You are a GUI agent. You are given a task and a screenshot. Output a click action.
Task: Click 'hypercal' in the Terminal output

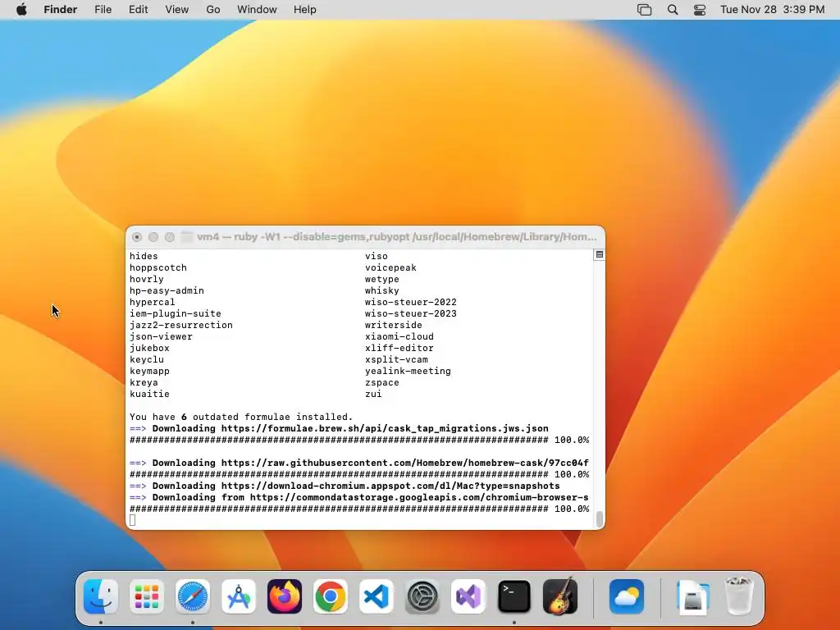(x=152, y=302)
